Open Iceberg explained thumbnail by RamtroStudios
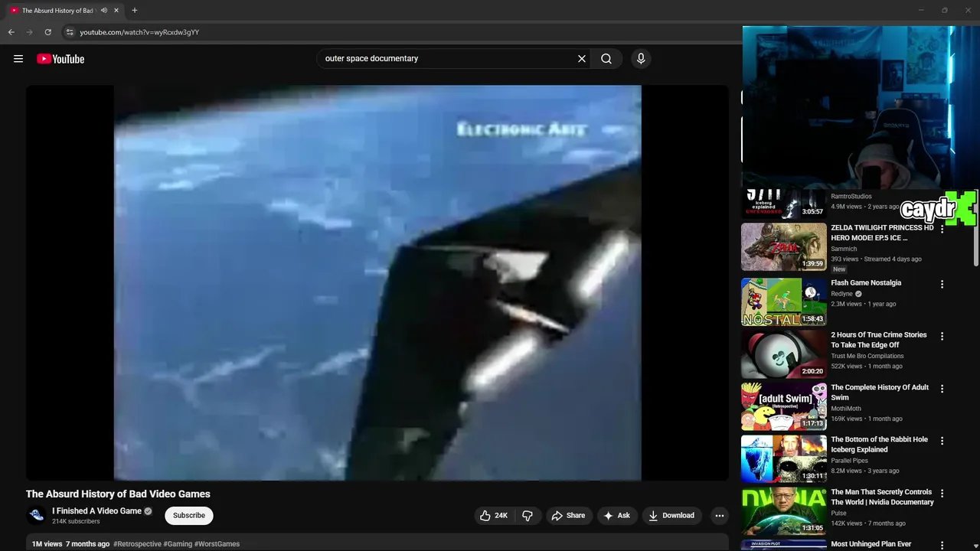This screenshot has width=980, height=551. pos(784,204)
